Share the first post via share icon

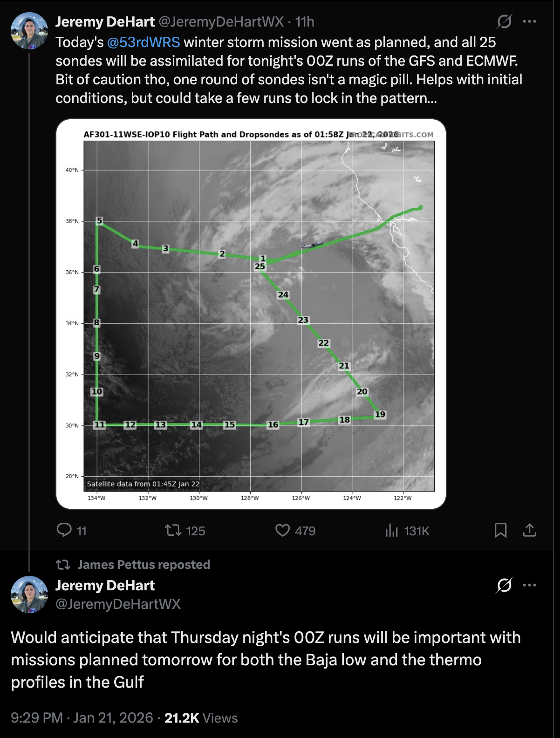530,530
